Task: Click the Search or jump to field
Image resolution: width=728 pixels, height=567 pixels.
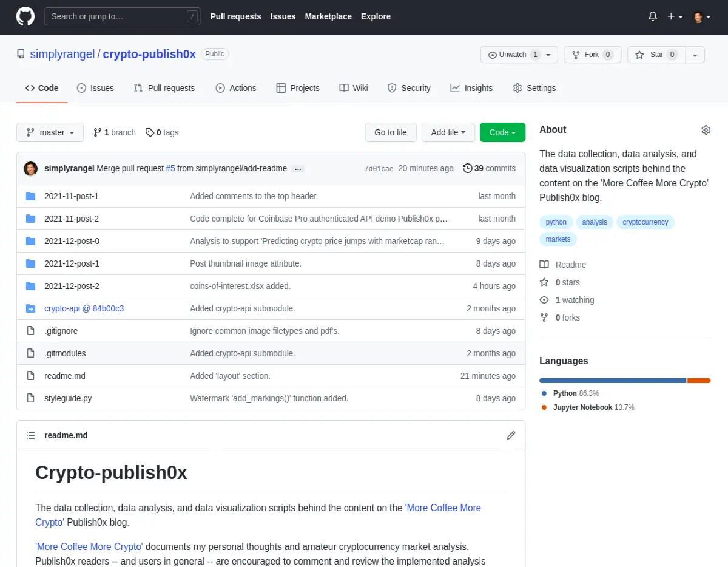Action: [122, 16]
